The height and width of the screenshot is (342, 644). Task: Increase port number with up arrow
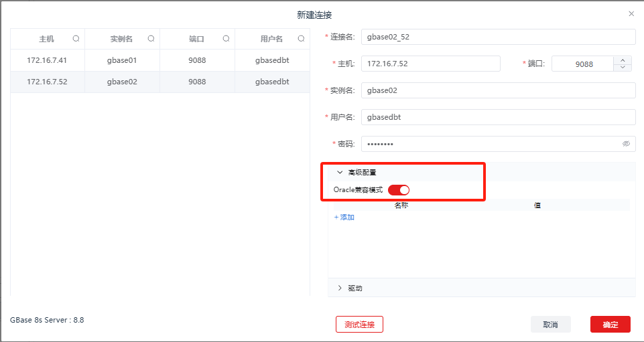pyautogui.click(x=623, y=60)
